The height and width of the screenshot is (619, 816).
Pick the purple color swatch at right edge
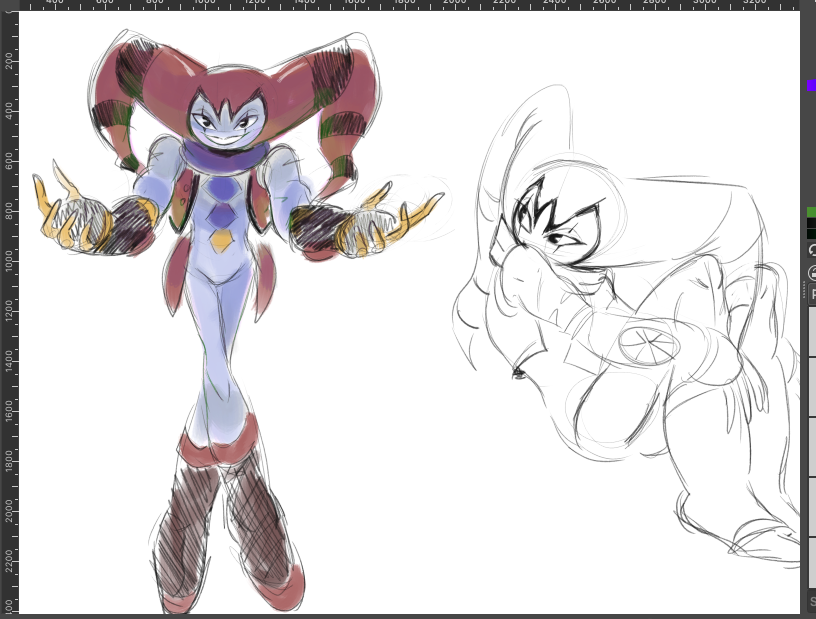pos(812,85)
